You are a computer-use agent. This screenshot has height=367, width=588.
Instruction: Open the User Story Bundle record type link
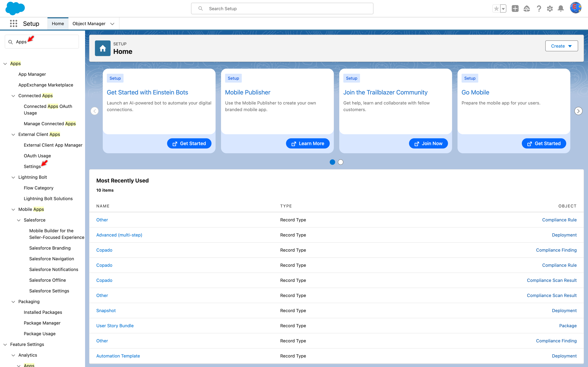pos(115,326)
